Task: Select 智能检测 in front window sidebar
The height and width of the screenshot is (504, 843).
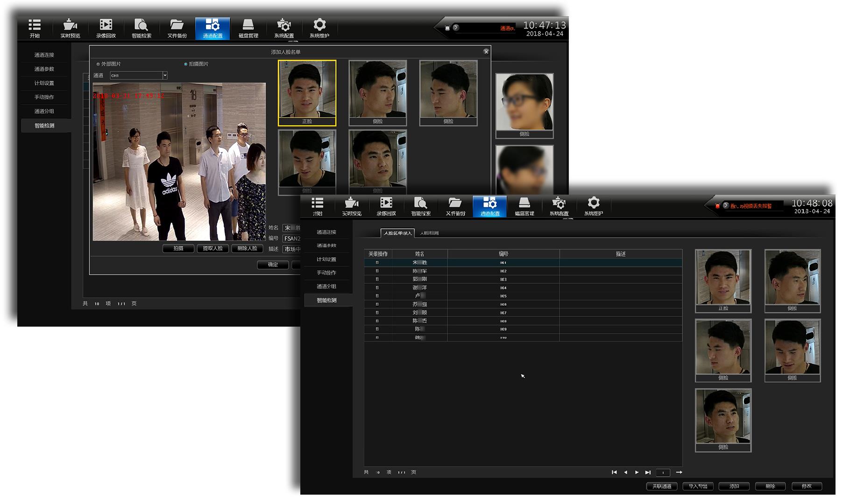Action: point(326,300)
